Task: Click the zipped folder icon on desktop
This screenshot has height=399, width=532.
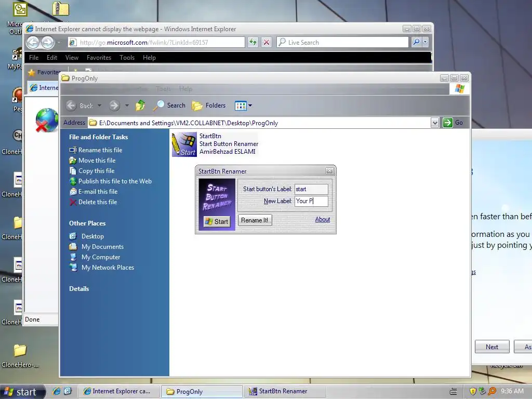Action: pyautogui.click(x=61, y=9)
